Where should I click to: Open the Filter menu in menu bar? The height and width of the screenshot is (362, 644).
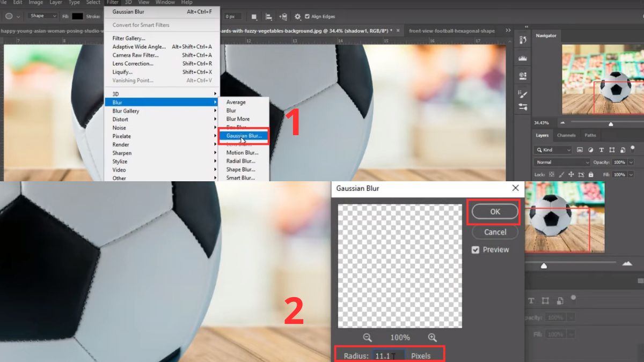112,3
